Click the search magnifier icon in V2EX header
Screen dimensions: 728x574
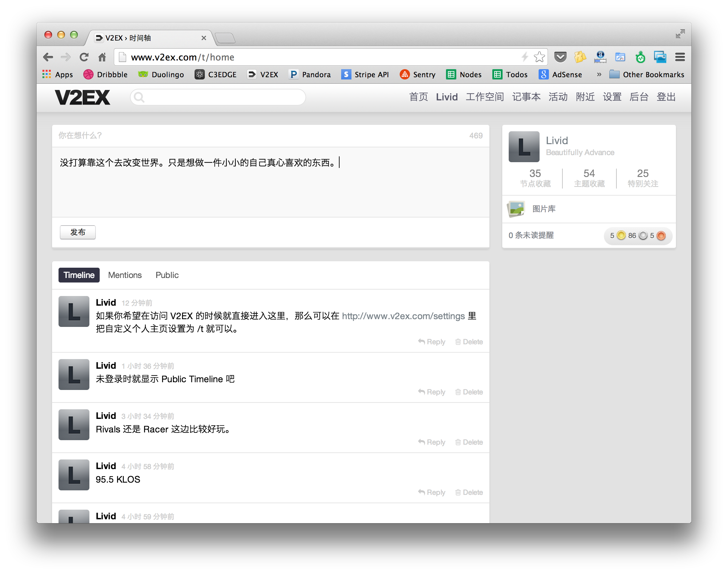click(139, 97)
